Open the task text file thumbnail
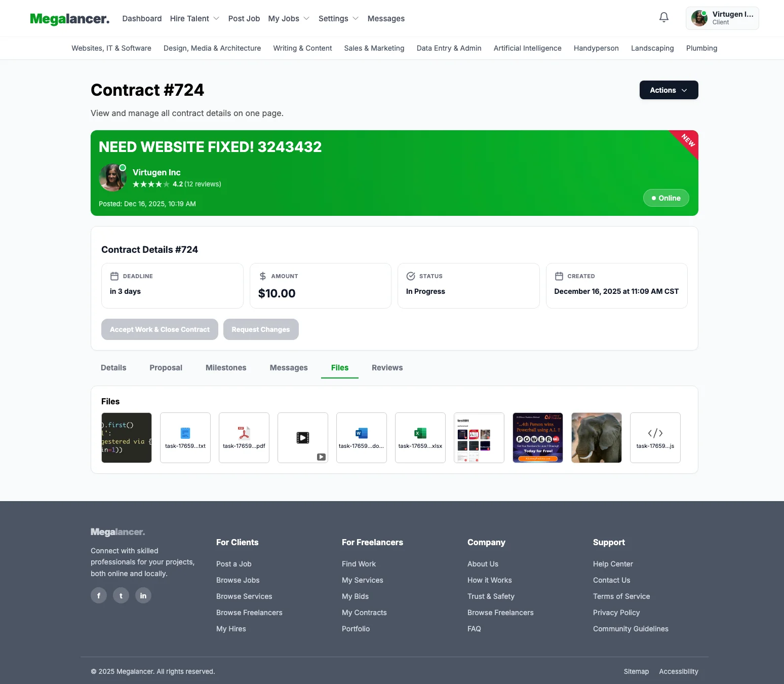This screenshot has height=684, width=784. 185,438
